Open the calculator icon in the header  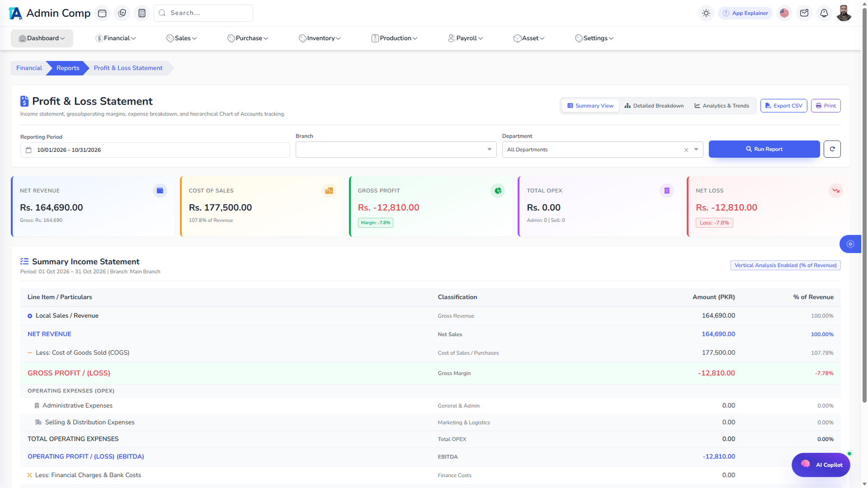[142, 13]
